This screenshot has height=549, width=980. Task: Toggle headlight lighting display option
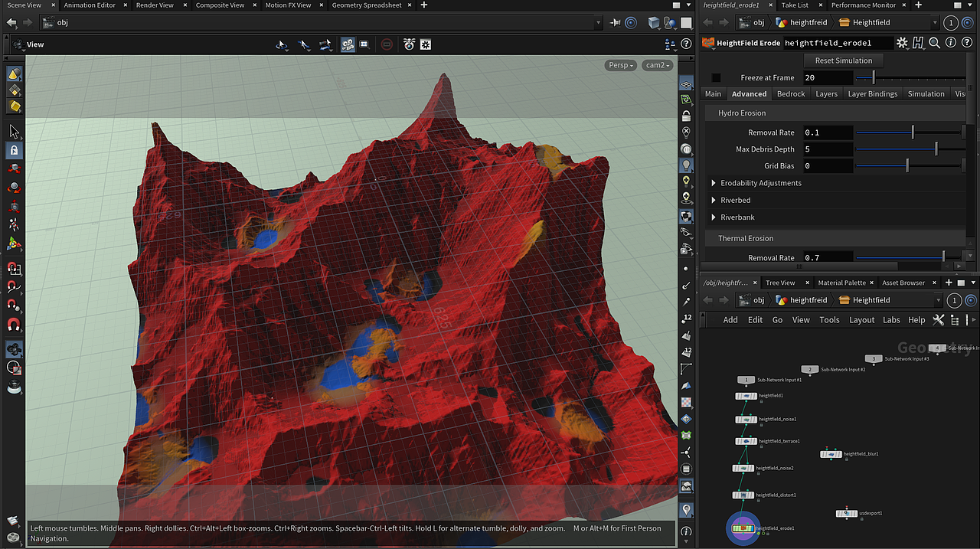click(x=686, y=149)
